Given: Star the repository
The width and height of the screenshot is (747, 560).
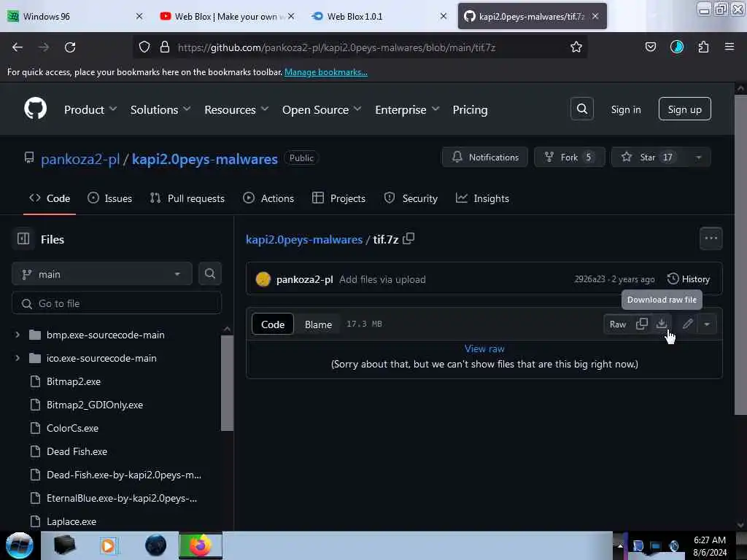Looking at the screenshot, I should click(649, 157).
